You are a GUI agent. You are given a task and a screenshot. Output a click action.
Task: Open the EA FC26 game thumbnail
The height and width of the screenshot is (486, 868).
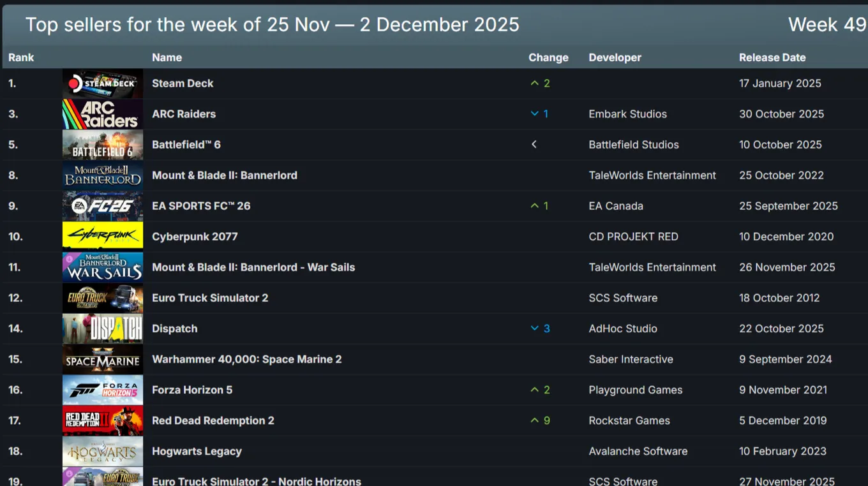(x=103, y=206)
